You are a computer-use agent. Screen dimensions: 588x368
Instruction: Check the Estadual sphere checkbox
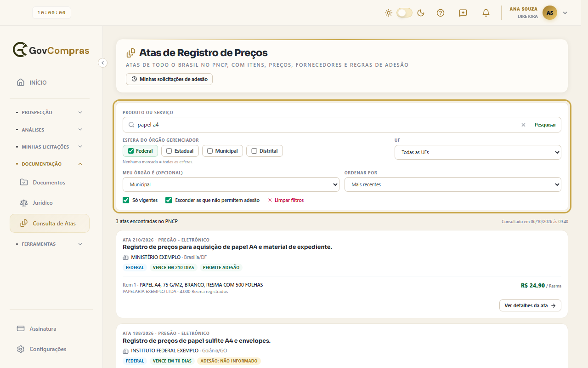point(169,151)
